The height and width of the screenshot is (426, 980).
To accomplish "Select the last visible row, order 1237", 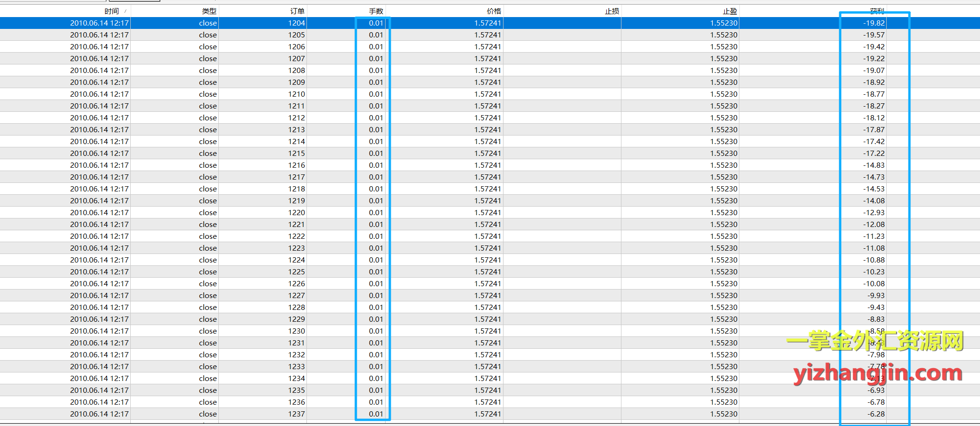I will pos(297,414).
